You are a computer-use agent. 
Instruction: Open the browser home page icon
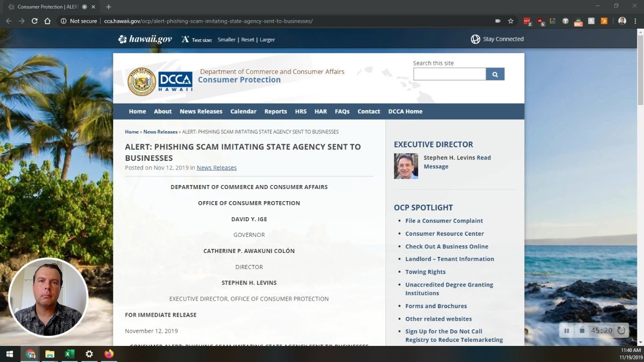coord(47,21)
